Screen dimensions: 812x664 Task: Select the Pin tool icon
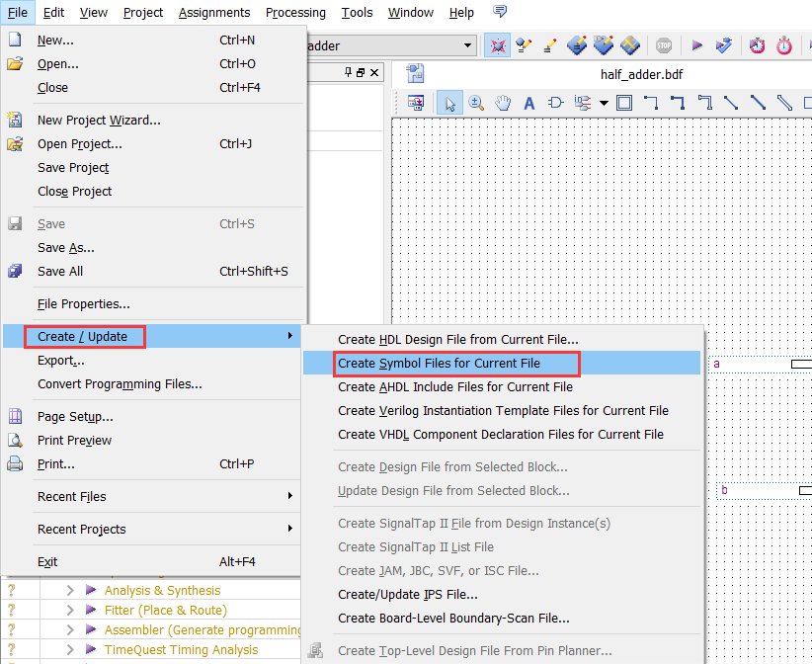click(583, 103)
